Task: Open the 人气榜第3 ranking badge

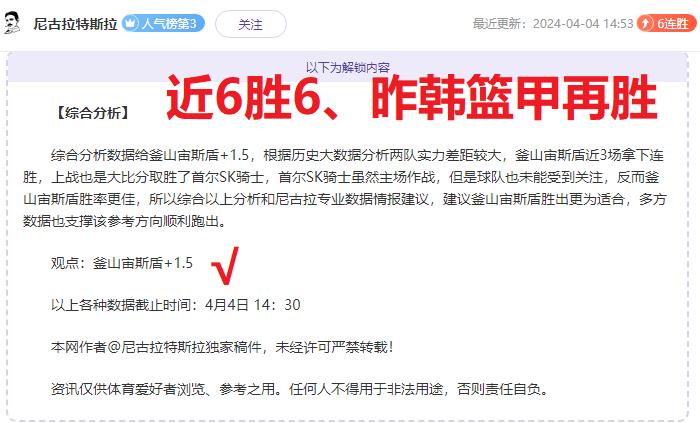Action: click(x=163, y=23)
